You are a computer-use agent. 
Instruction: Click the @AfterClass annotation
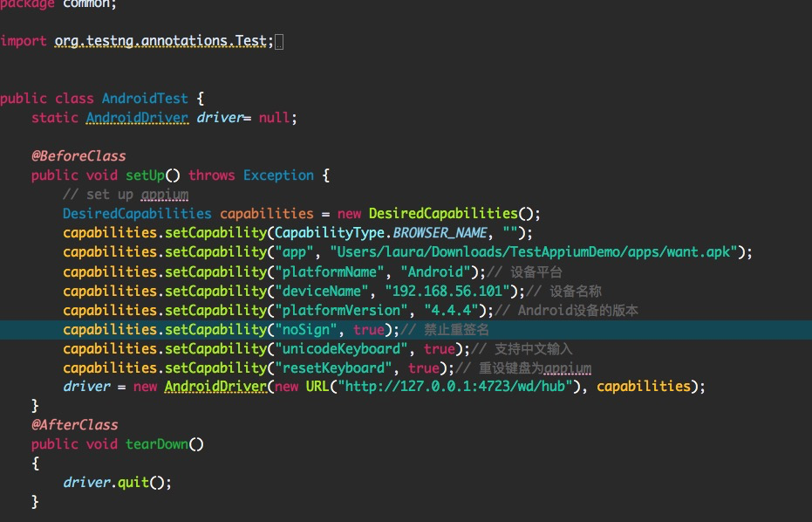[x=75, y=424]
